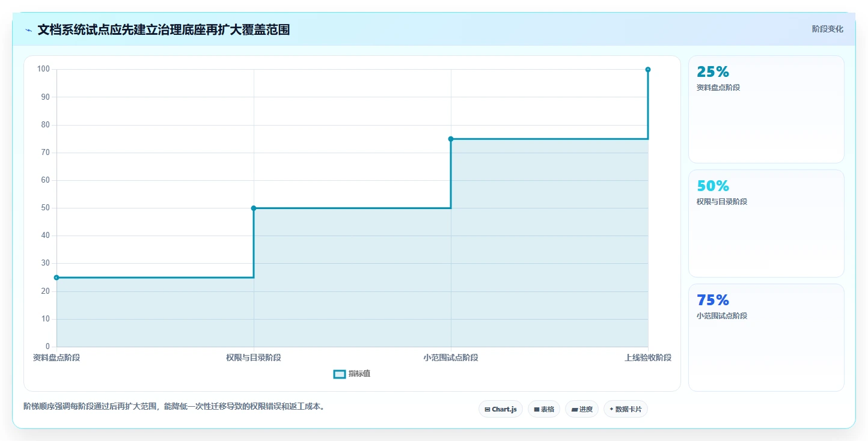Image resolution: width=868 pixels, height=441 pixels.
Task: Click the data point at 权限与目录阶段
Action: pos(254,208)
